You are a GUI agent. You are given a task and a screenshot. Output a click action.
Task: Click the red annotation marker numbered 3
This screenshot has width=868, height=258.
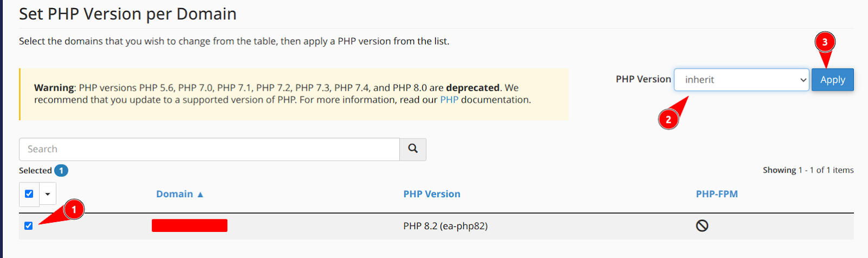[x=825, y=42]
